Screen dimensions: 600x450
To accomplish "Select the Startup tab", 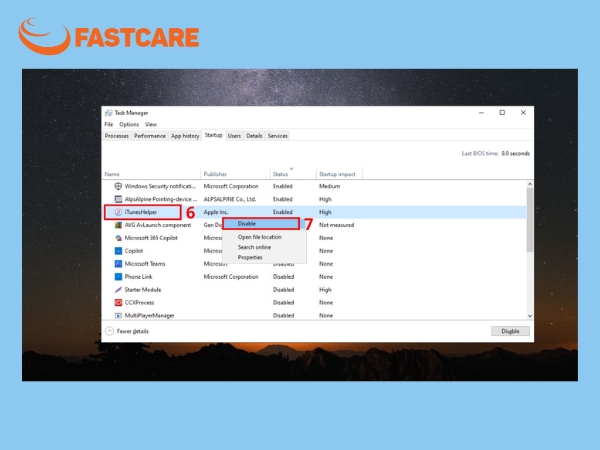I will coord(213,135).
